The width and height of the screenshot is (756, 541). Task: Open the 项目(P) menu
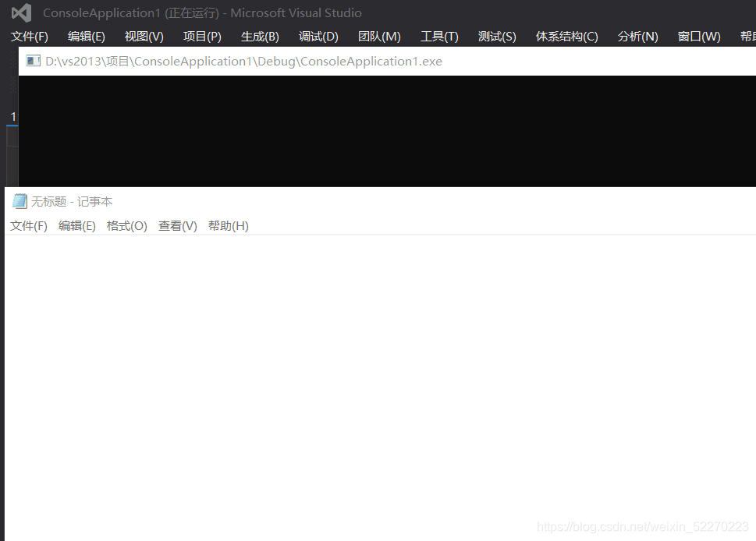pos(202,37)
